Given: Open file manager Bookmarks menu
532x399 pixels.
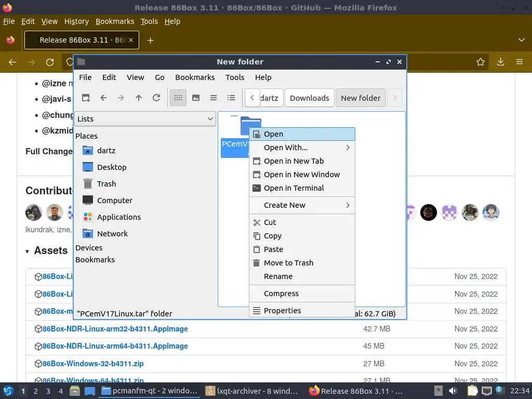Looking at the screenshot, I should click(x=195, y=77).
